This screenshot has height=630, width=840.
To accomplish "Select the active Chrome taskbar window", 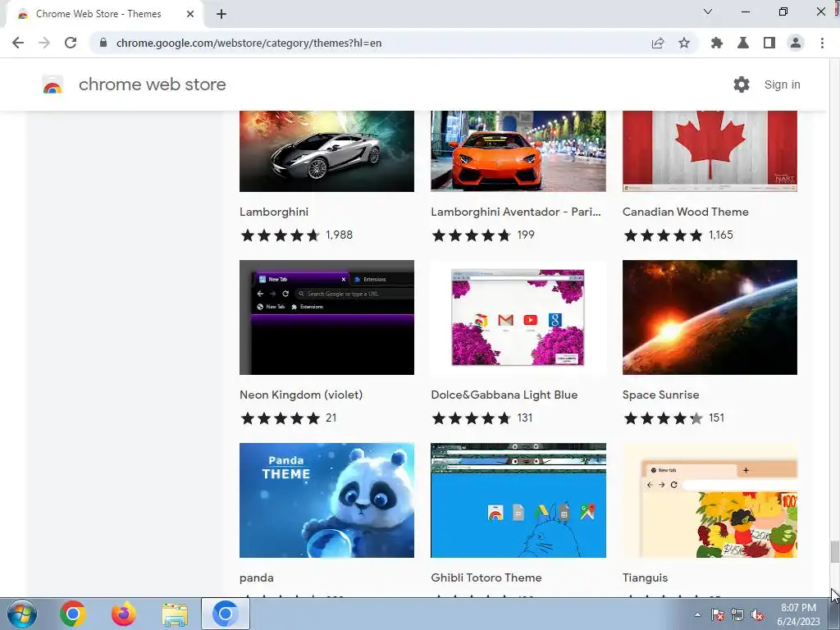I will [x=226, y=614].
